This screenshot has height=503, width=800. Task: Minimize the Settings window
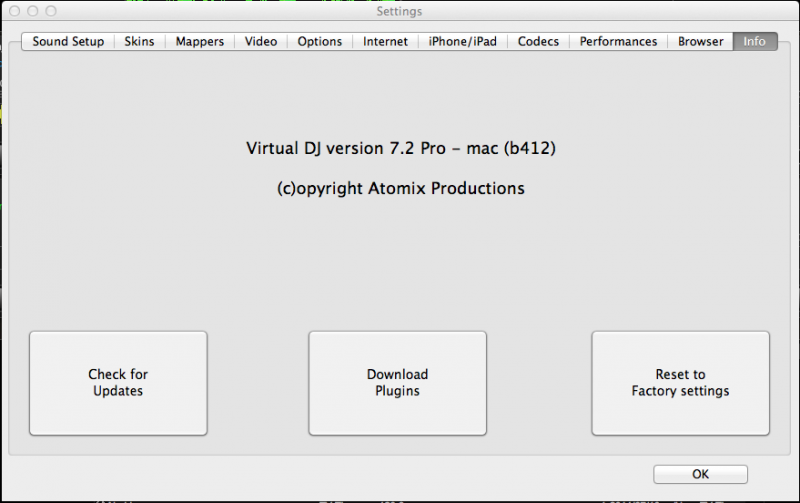(x=33, y=11)
